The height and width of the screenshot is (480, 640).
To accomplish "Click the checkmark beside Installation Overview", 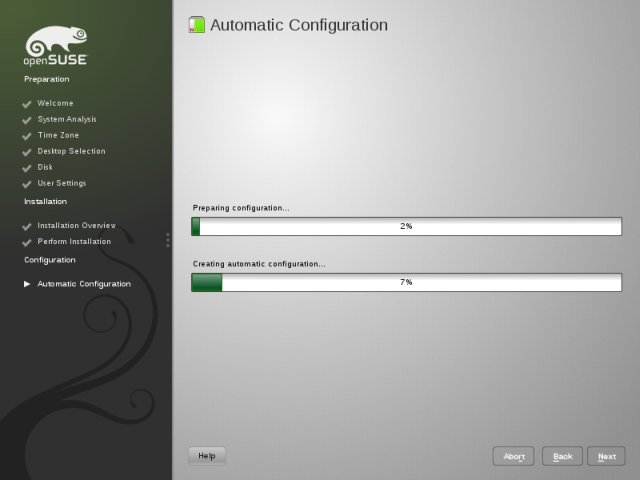I will tap(27, 227).
